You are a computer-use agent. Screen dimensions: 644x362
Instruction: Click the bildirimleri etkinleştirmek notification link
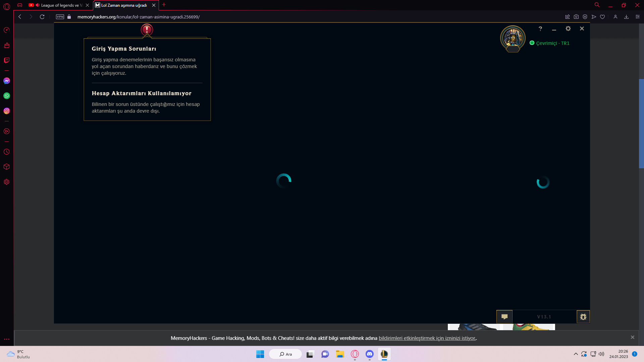coord(427,338)
